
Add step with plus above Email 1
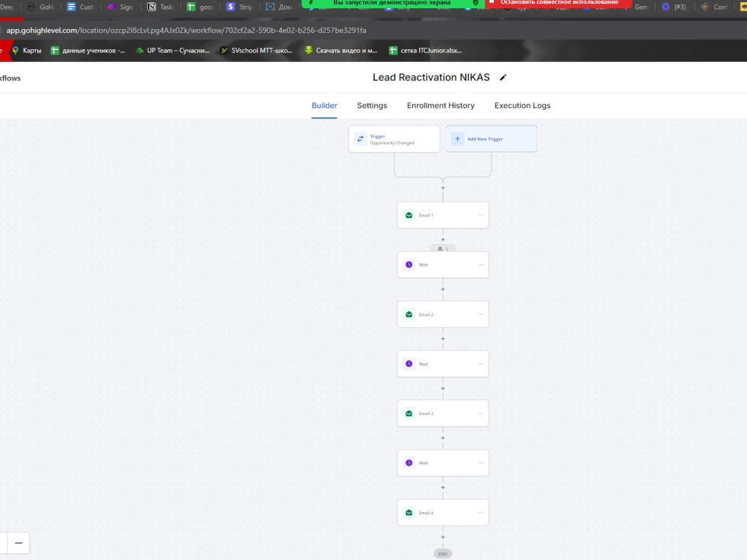(442, 187)
